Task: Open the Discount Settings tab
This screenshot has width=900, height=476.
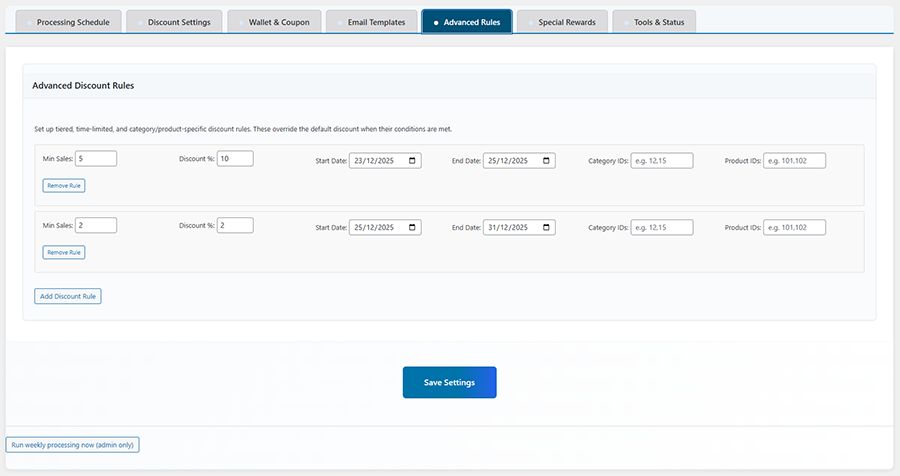Action: pyautogui.click(x=174, y=22)
